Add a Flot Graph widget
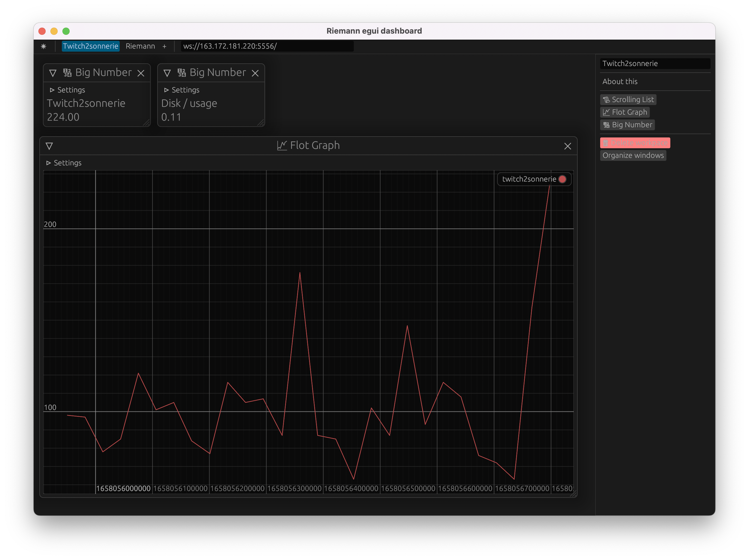This screenshot has height=560, width=749. tap(625, 112)
